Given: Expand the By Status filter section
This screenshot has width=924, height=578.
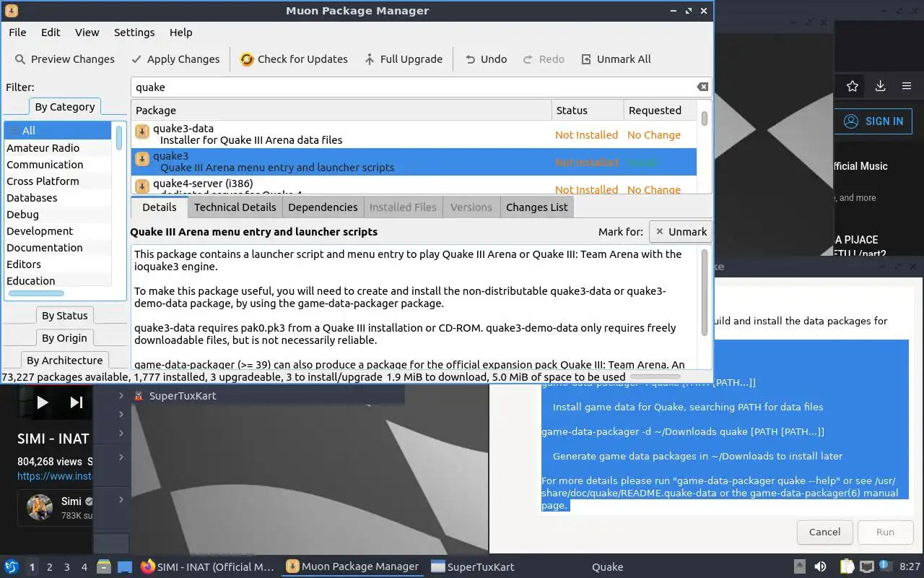Looking at the screenshot, I should [65, 316].
